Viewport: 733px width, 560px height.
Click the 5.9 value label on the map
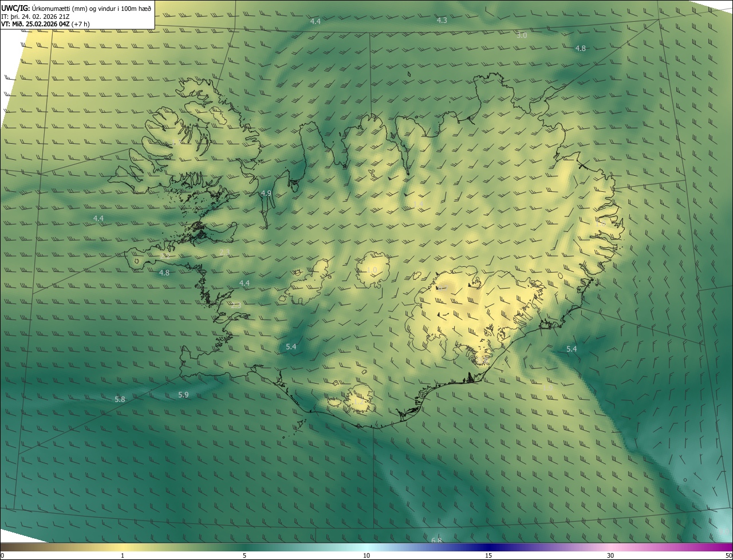pyautogui.click(x=183, y=395)
